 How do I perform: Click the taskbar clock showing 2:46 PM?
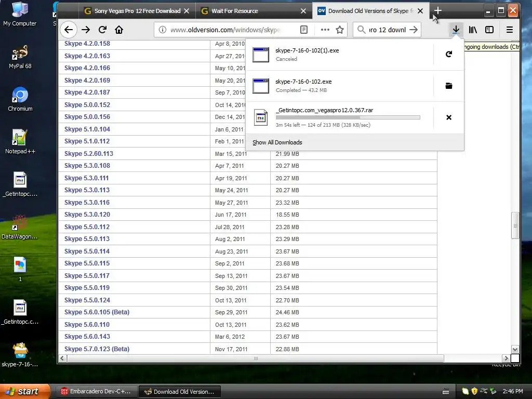pos(513,392)
